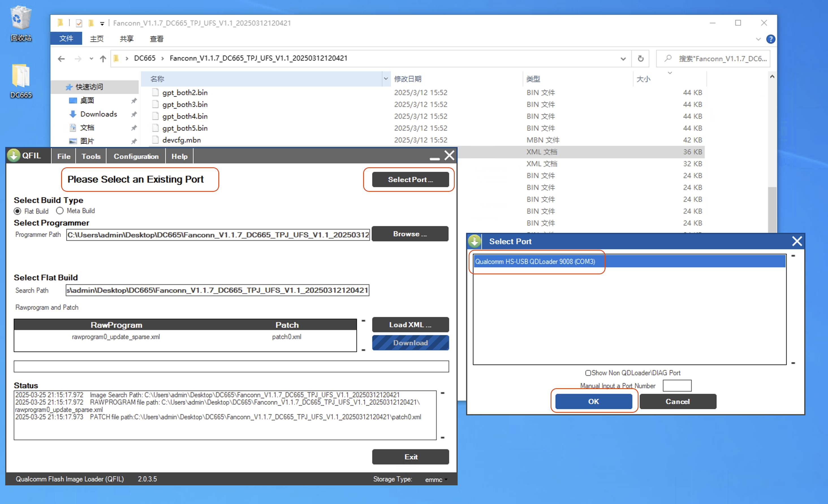Viewport: 828px width, 504px height.
Task: Open the Tools menu in QFIL
Action: coord(91,157)
